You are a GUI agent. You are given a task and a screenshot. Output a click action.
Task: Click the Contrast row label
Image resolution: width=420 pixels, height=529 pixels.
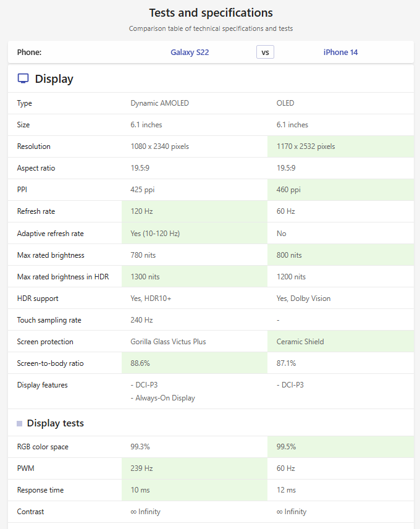click(31, 512)
